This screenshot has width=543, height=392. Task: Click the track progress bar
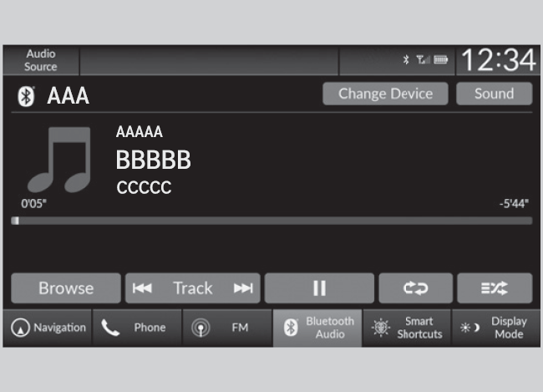[271, 221]
